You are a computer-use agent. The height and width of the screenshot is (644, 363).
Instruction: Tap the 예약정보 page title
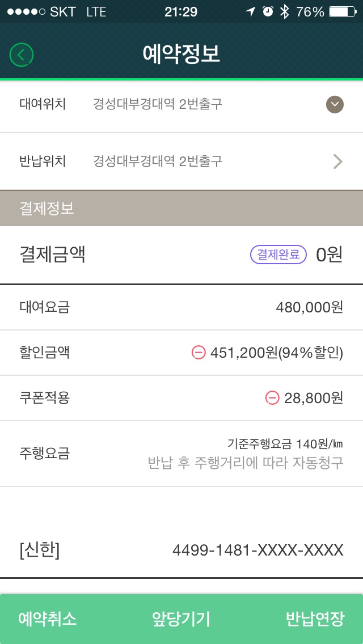click(x=181, y=54)
